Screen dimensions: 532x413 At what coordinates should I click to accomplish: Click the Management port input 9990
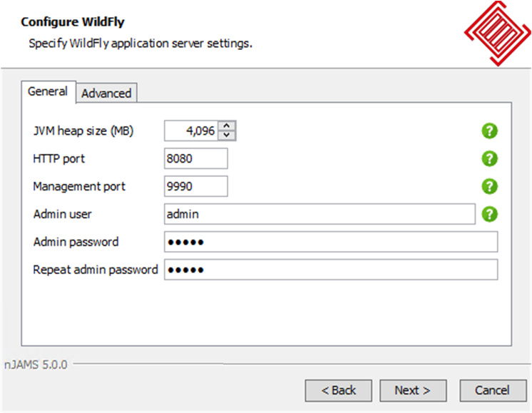[196, 186]
